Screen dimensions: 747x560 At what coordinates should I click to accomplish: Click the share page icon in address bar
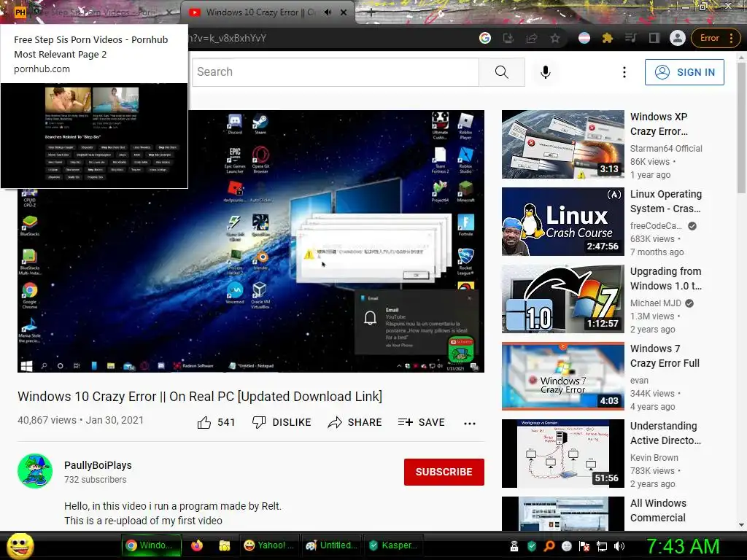click(532, 38)
